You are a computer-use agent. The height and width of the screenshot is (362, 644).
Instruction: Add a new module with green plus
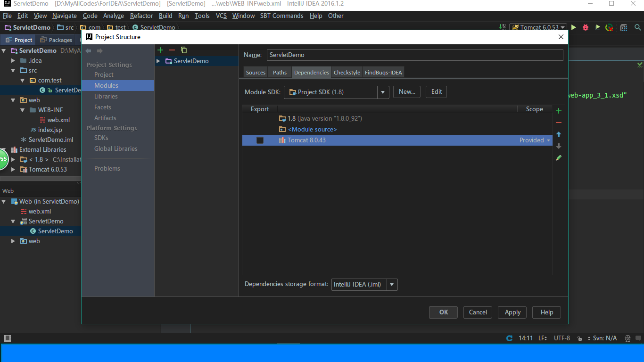[160, 50]
